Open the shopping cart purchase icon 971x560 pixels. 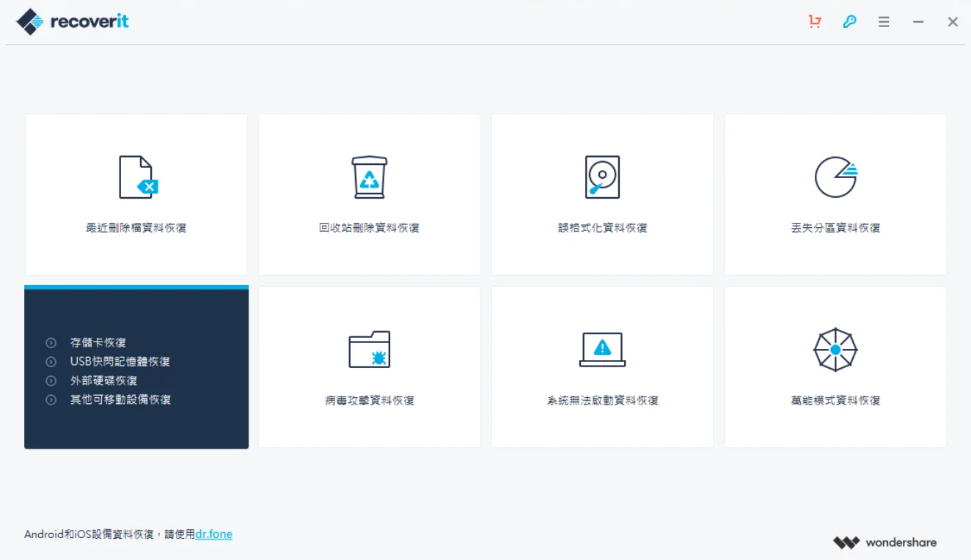pos(814,21)
